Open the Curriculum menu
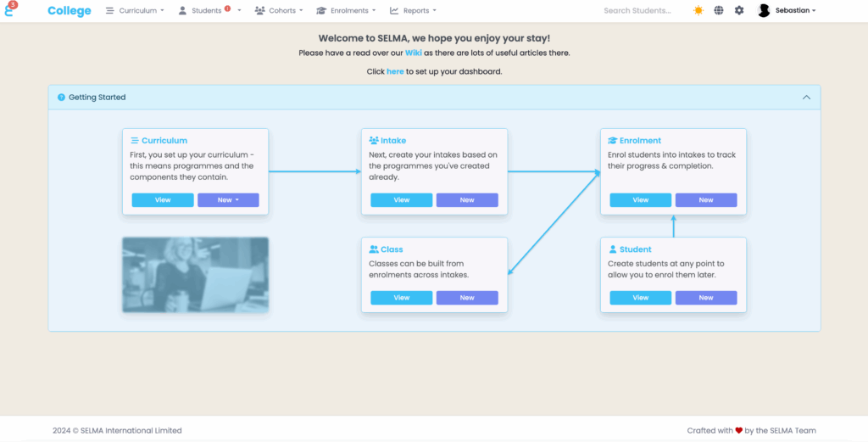The image size is (868, 442). (x=135, y=10)
